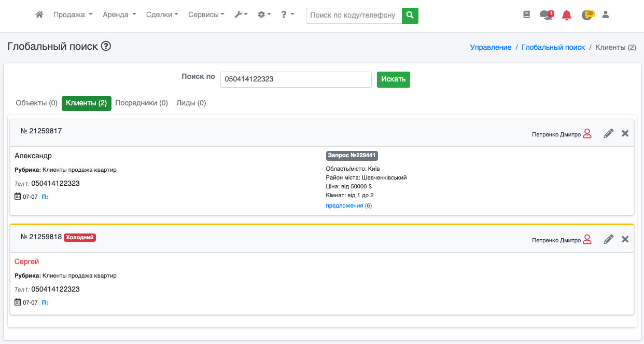
Task: Click help icon beside Глобальный поиск title
Action: (106, 46)
